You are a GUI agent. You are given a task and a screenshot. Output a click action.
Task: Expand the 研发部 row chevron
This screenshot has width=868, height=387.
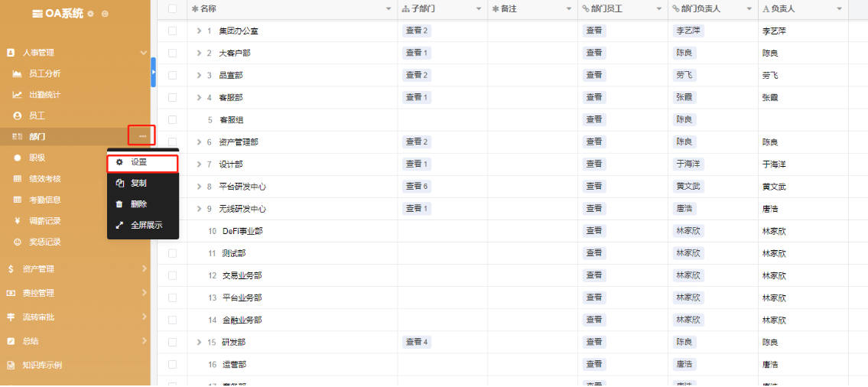tap(200, 342)
